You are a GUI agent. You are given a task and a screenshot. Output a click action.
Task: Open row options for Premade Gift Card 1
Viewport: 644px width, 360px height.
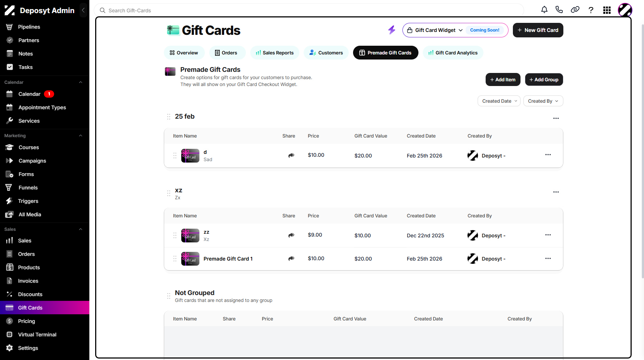tap(548, 258)
